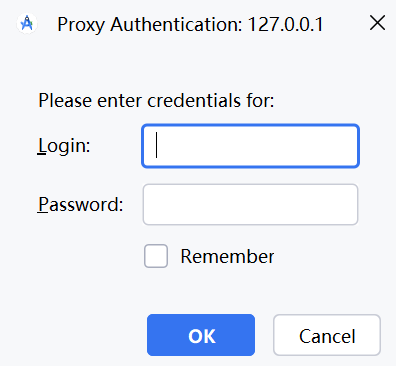Click the Remember label text
Image resolution: width=396 pixels, height=366 pixels.
coord(227,256)
